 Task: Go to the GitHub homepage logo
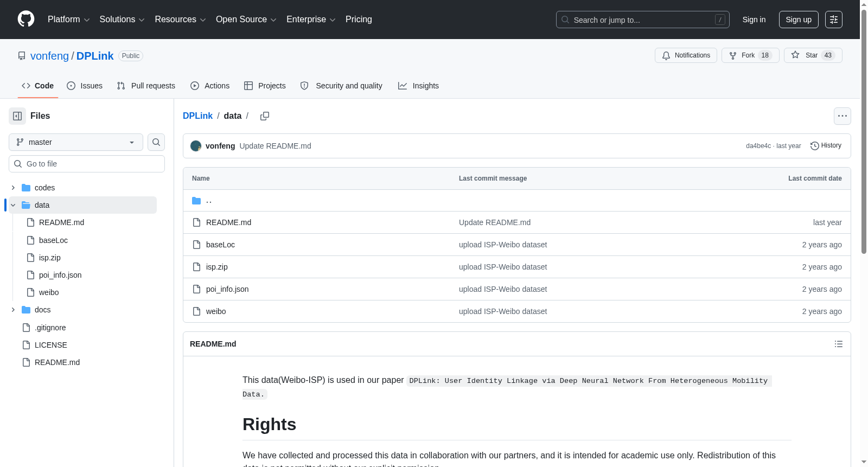[26, 20]
